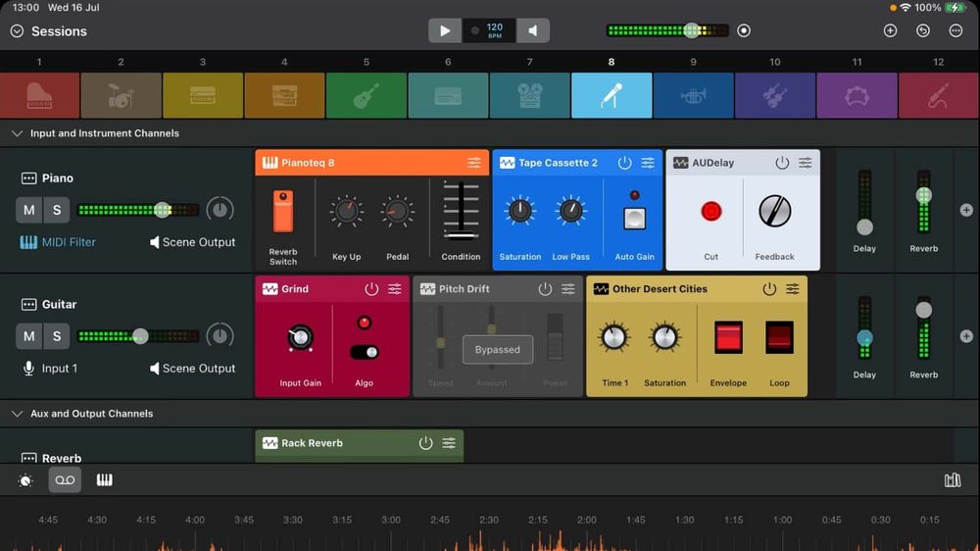
Task: Open Piano channel options icon
Action: tap(28, 178)
